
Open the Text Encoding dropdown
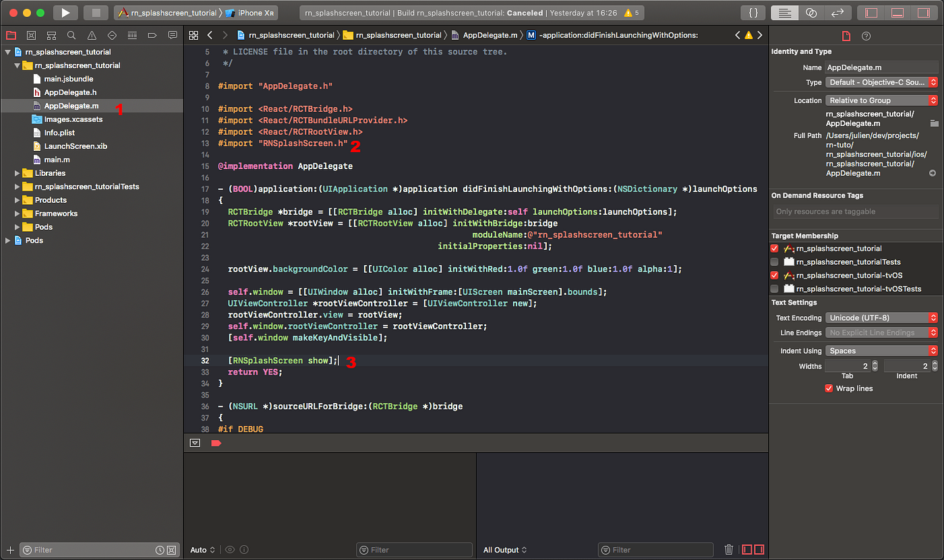tap(882, 317)
